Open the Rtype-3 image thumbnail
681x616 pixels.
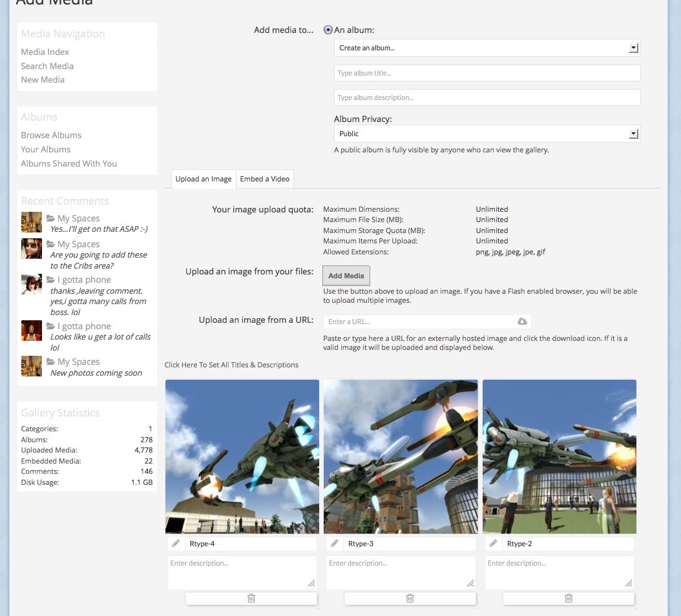click(401, 457)
